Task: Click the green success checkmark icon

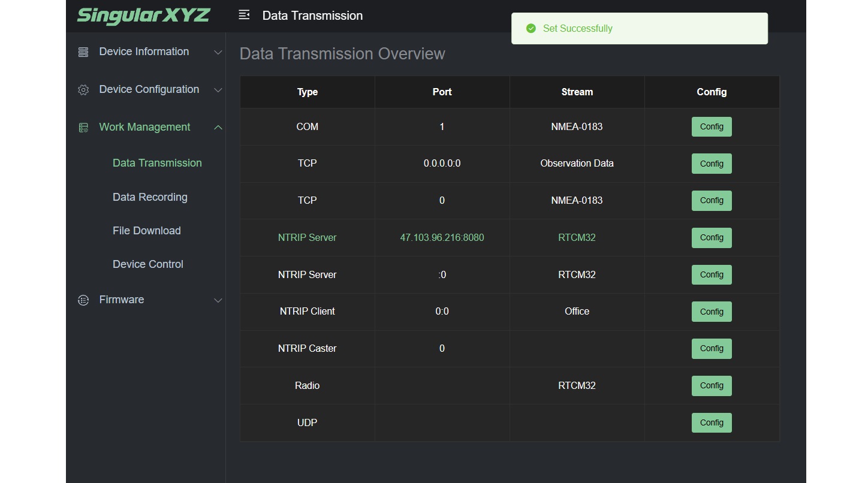Action: (x=531, y=28)
